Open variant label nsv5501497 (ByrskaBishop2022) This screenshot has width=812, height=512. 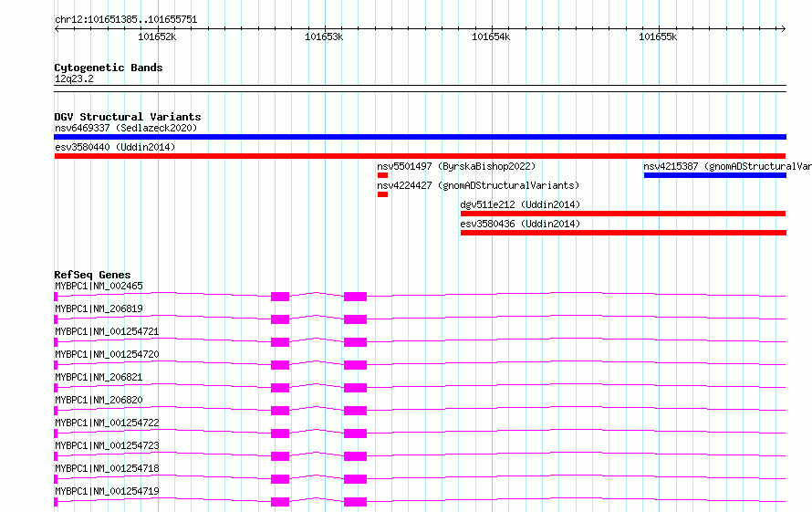pos(456,166)
